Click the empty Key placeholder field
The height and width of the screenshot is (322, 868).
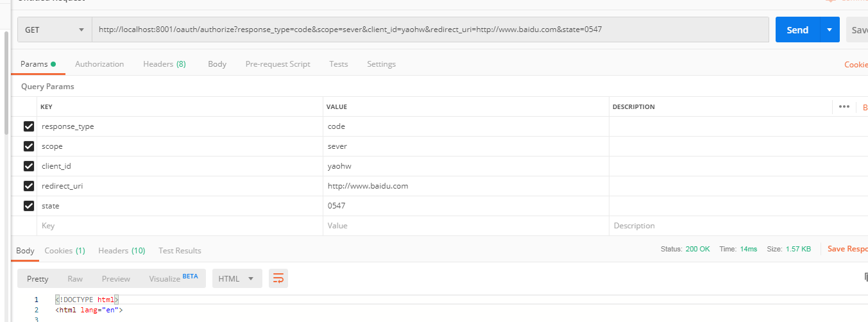[180, 226]
